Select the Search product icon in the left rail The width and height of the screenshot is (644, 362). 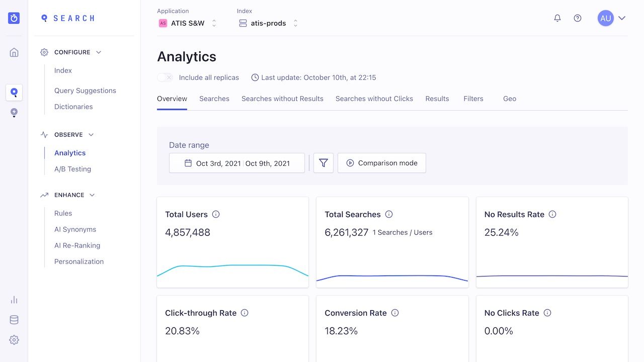[14, 93]
